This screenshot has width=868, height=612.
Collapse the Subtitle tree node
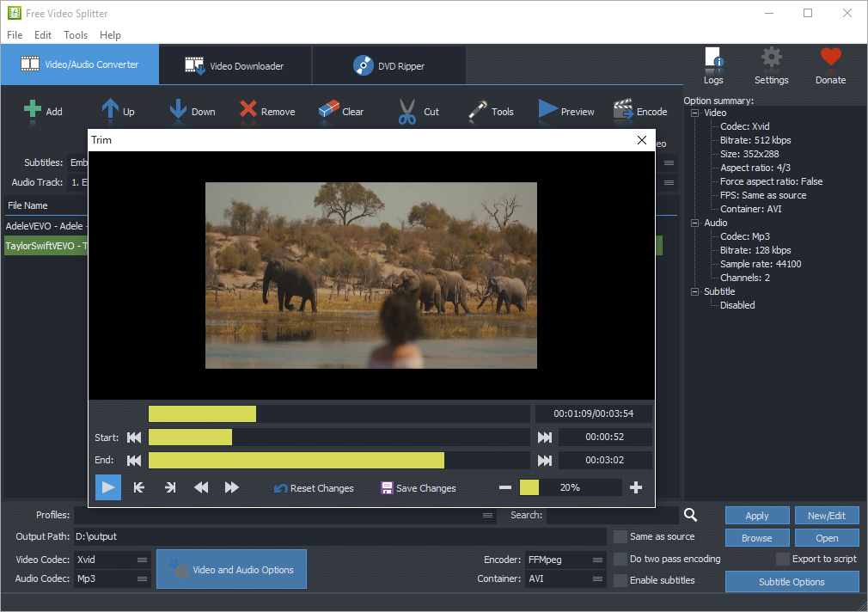(694, 292)
